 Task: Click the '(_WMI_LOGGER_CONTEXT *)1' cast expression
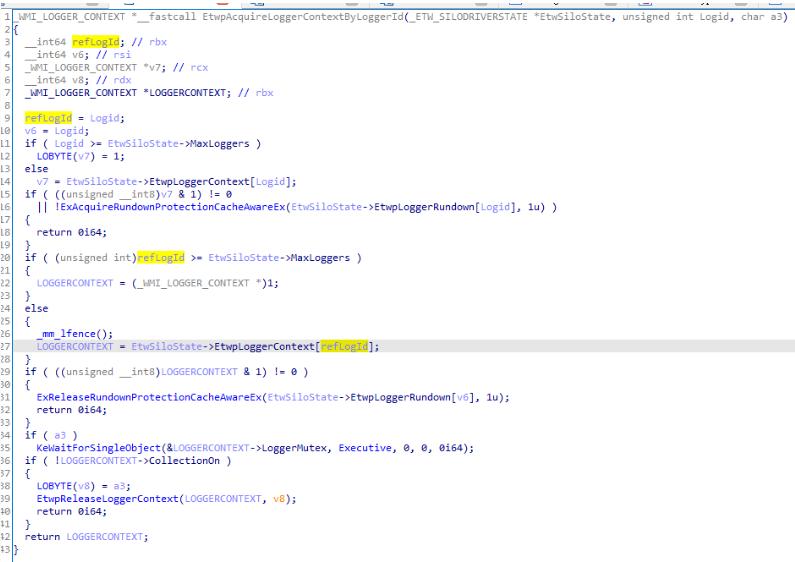pyautogui.click(x=205, y=283)
